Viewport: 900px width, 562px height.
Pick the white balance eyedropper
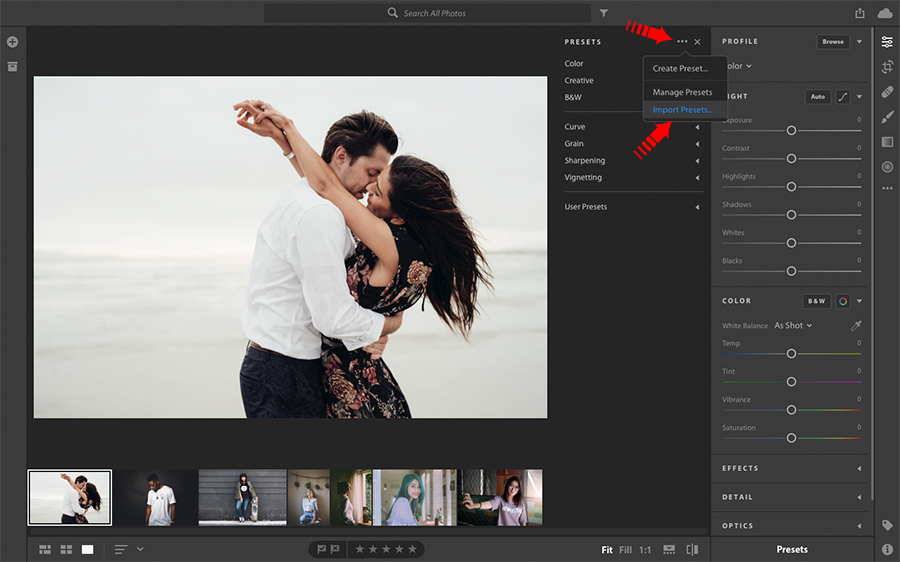855,326
